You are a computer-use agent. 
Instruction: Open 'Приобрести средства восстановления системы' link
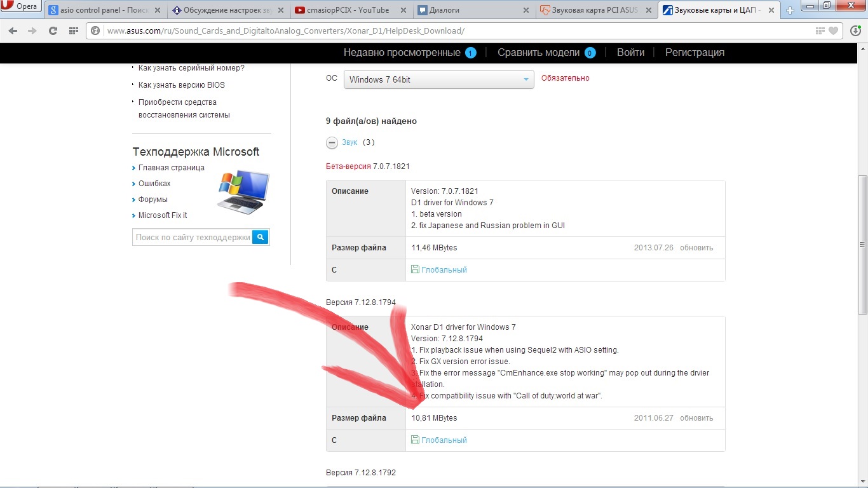184,109
